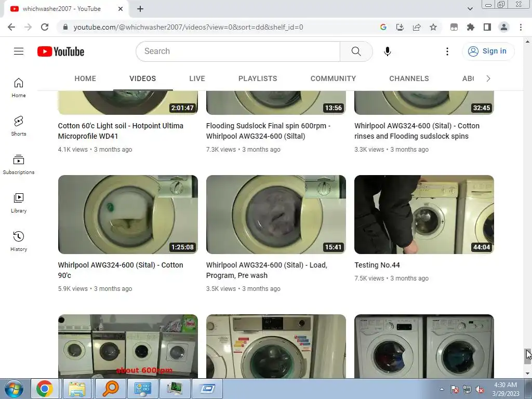Click the YouTube logo

point(61,51)
